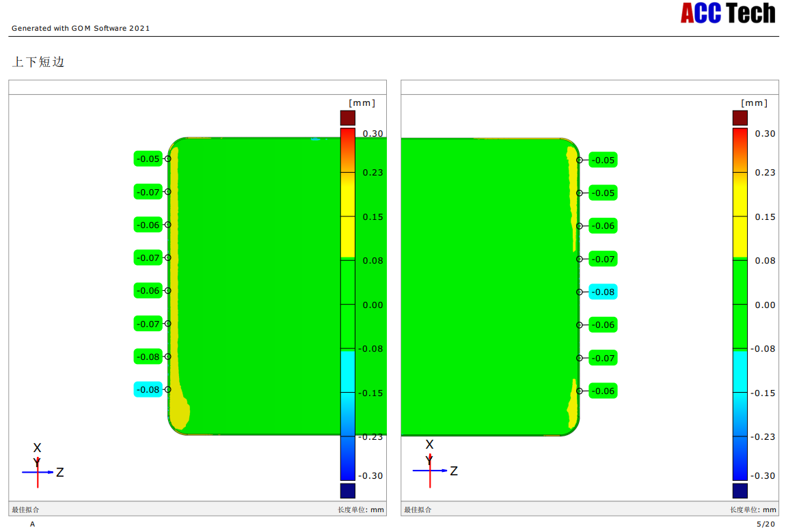Click the bottommost -0.06 label in right panel
This screenshot has height=532, width=786.
coord(603,391)
